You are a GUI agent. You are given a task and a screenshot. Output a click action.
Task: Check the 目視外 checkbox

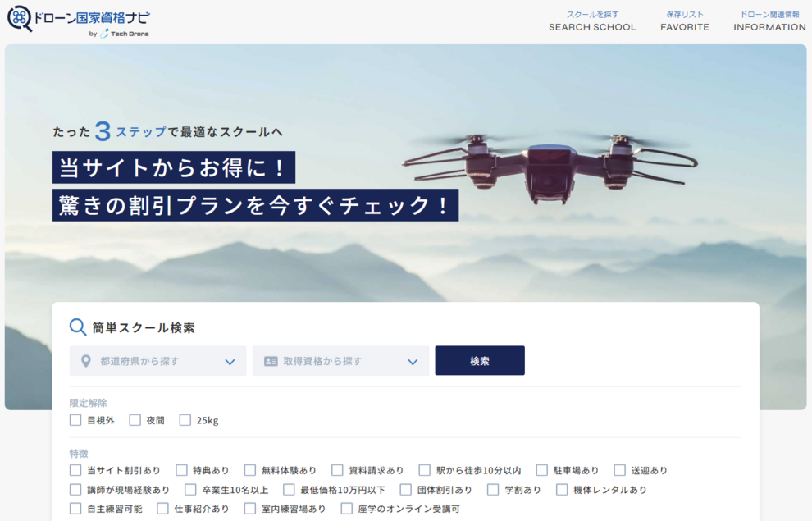tap(75, 420)
